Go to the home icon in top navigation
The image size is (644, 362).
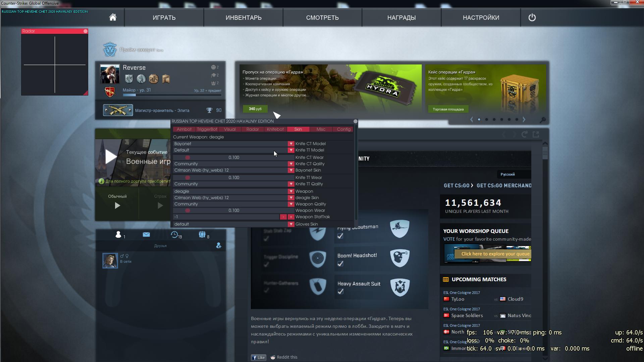113,17
